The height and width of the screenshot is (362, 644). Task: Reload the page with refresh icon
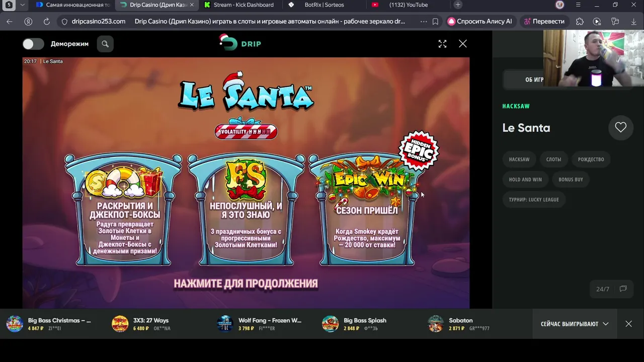(x=47, y=22)
